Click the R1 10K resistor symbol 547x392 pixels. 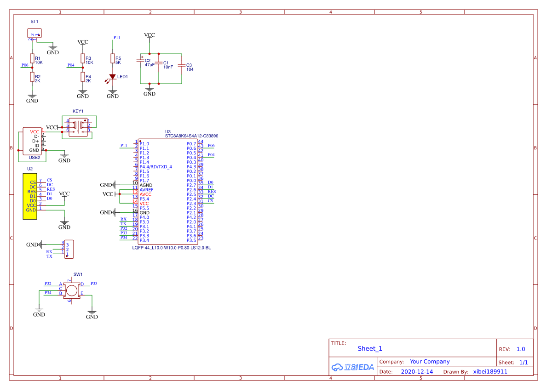pos(32,58)
